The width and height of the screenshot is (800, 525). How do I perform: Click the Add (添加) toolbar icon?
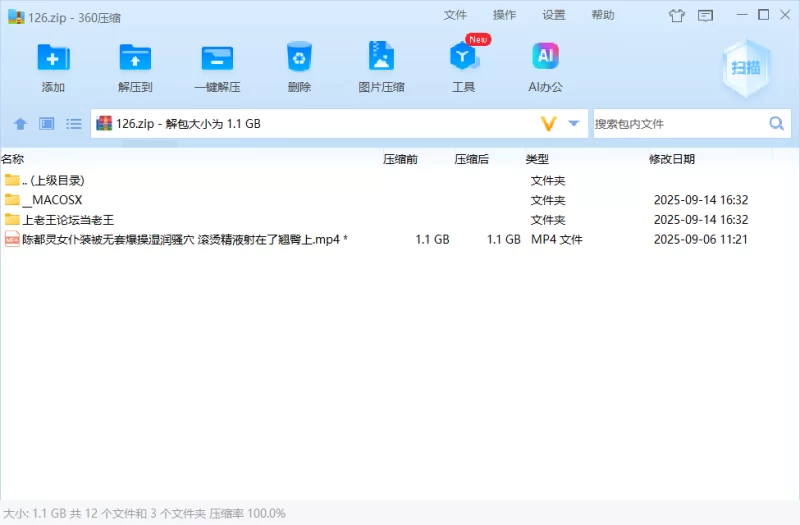click(53, 58)
